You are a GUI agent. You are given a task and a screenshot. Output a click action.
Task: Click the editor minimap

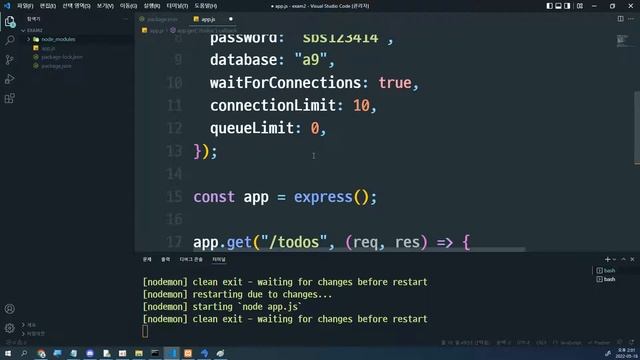(622, 41)
